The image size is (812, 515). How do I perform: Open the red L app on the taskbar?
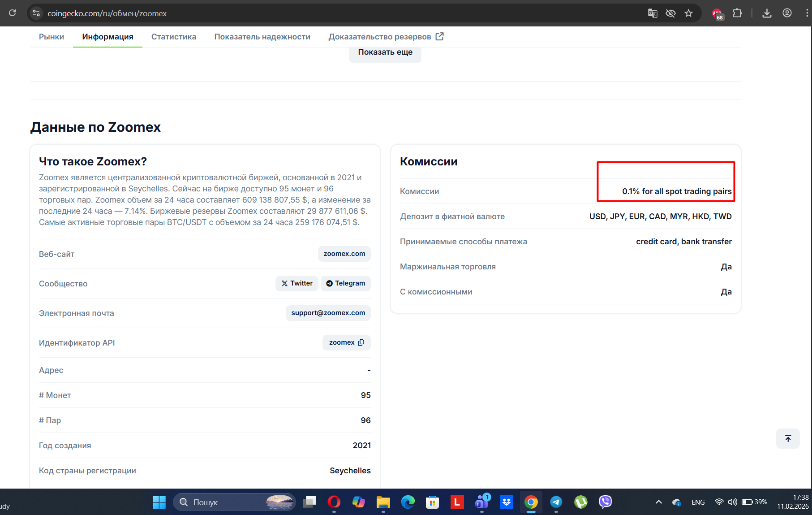click(457, 502)
